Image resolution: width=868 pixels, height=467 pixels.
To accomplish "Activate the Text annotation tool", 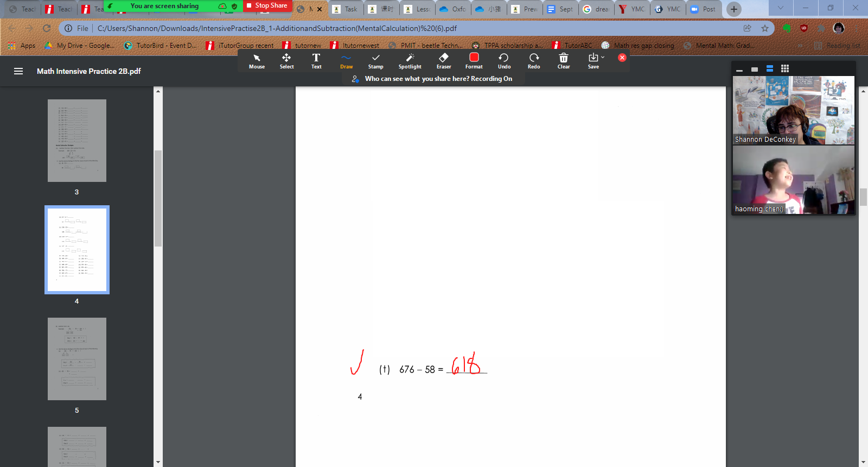I will click(316, 61).
